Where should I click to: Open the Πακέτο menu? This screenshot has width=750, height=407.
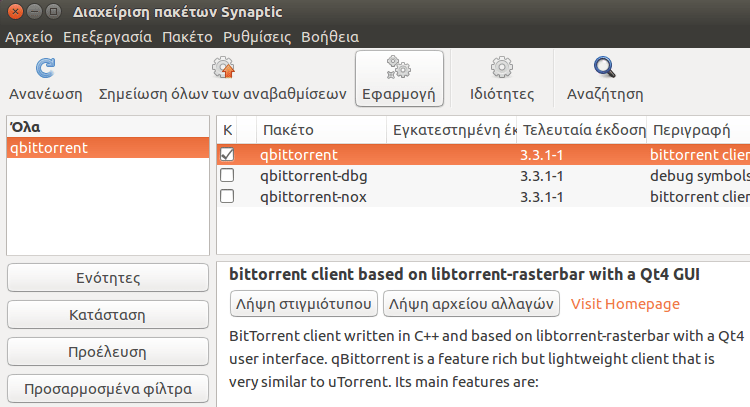[187, 37]
